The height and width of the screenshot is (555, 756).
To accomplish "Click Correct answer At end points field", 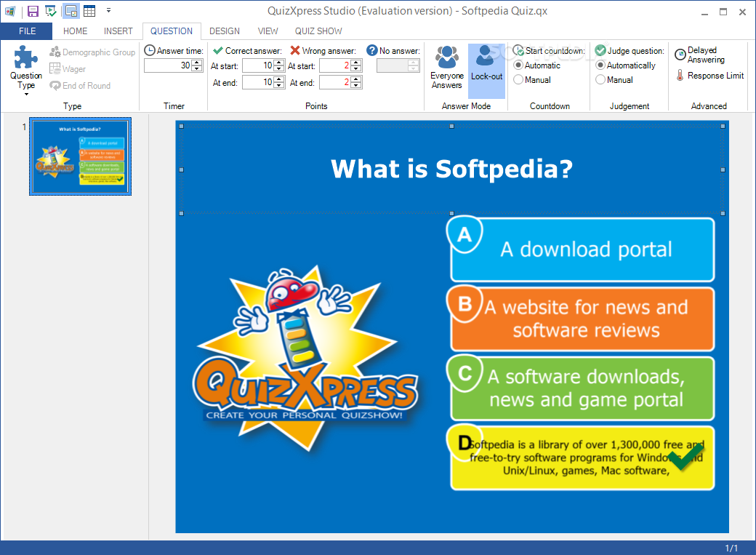I will (x=257, y=82).
